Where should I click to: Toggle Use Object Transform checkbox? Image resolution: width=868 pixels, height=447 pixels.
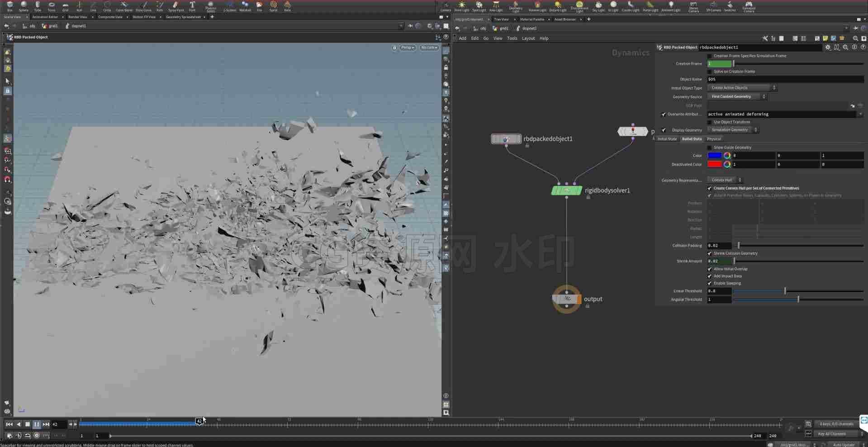[709, 122]
